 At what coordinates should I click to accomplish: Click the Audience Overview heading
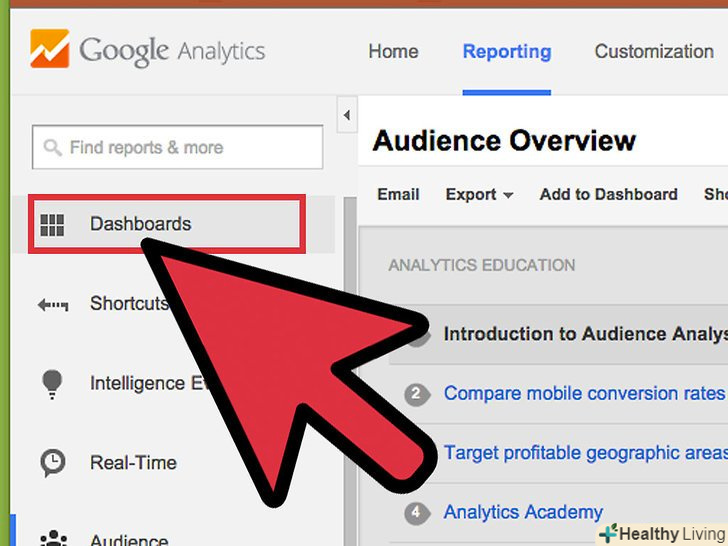point(504,141)
